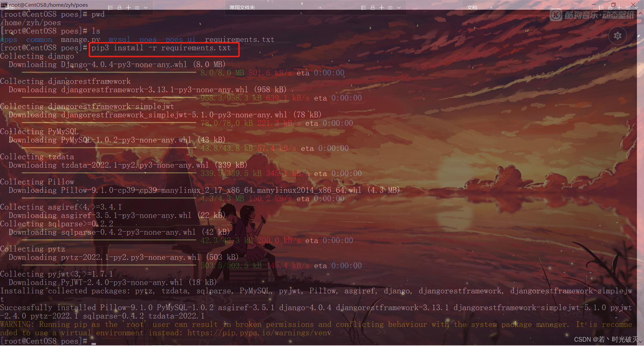Click the terminal scrollbar up arrow
The width and height of the screenshot is (644, 346).
point(640,13)
